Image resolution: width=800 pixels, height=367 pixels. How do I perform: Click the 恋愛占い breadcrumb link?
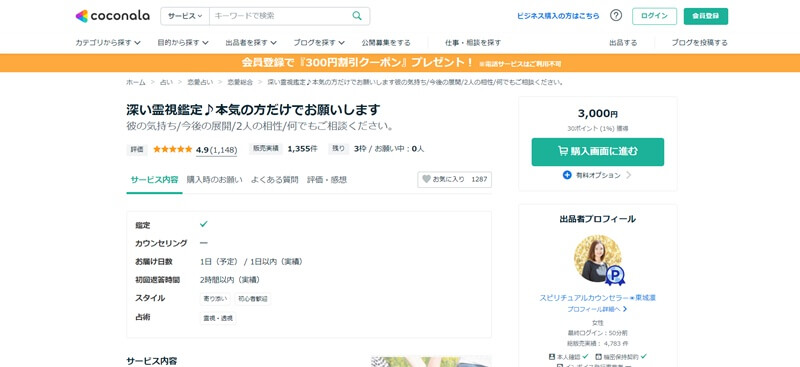pyautogui.click(x=199, y=82)
